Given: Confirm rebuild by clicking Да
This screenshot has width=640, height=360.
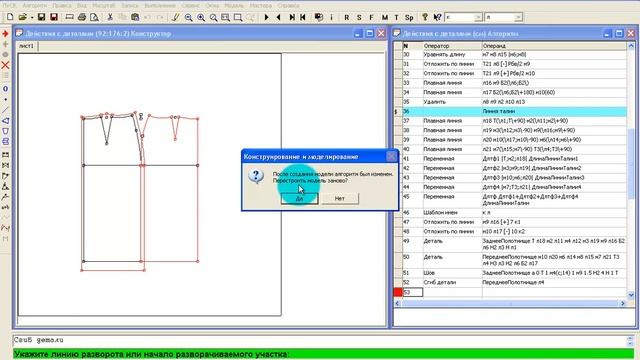Looking at the screenshot, I should coord(299,198).
